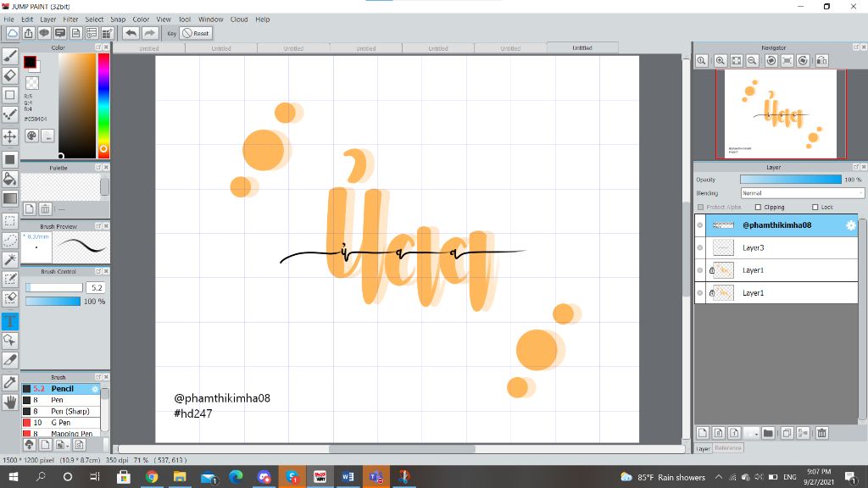Click the Key button in toolbar

point(171,33)
